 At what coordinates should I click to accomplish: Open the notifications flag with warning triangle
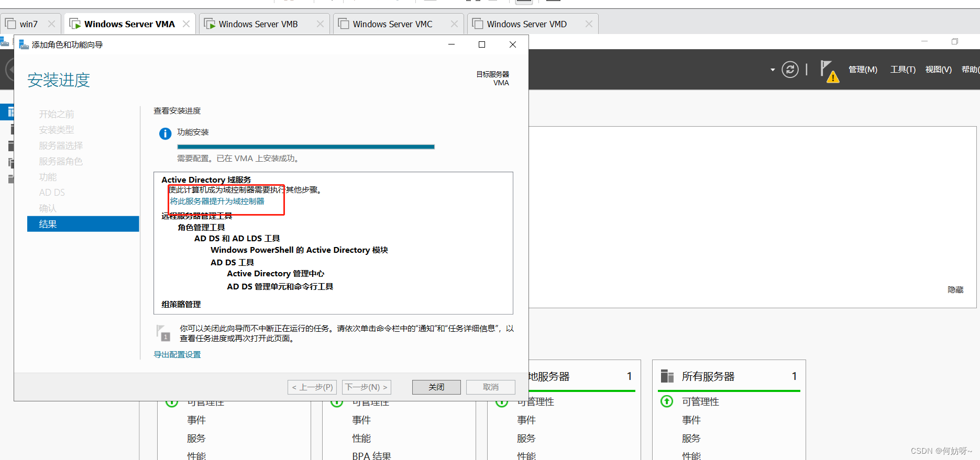(x=830, y=72)
